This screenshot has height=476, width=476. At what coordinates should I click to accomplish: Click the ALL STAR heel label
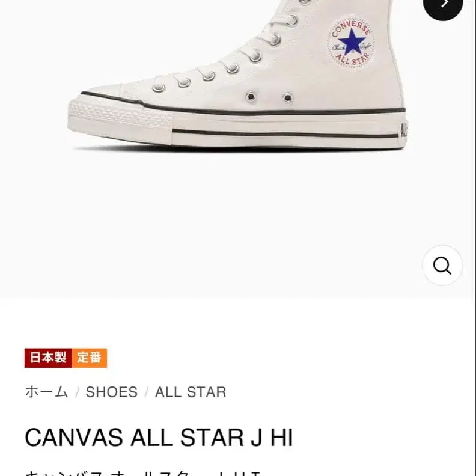click(403, 129)
